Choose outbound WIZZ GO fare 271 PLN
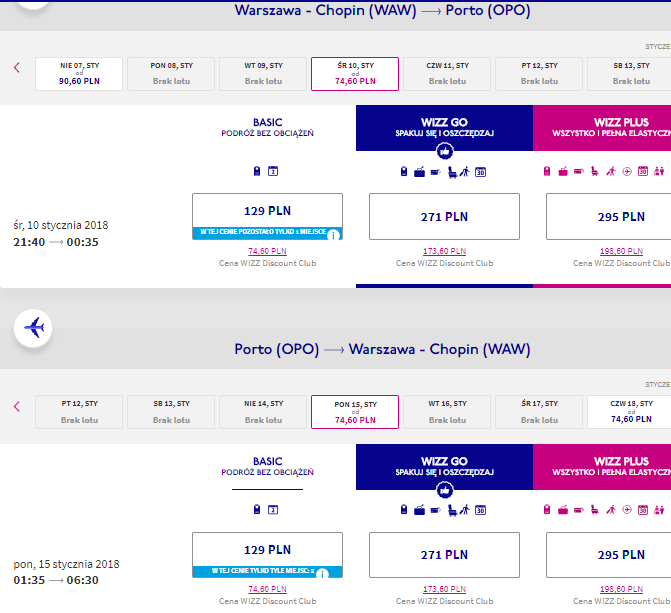The image size is (671, 613). [x=445, y=216]
